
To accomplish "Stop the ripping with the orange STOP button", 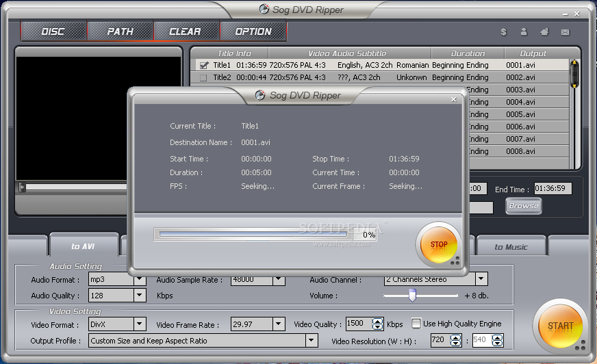I will pyautogui.click(x=439, y=245).
